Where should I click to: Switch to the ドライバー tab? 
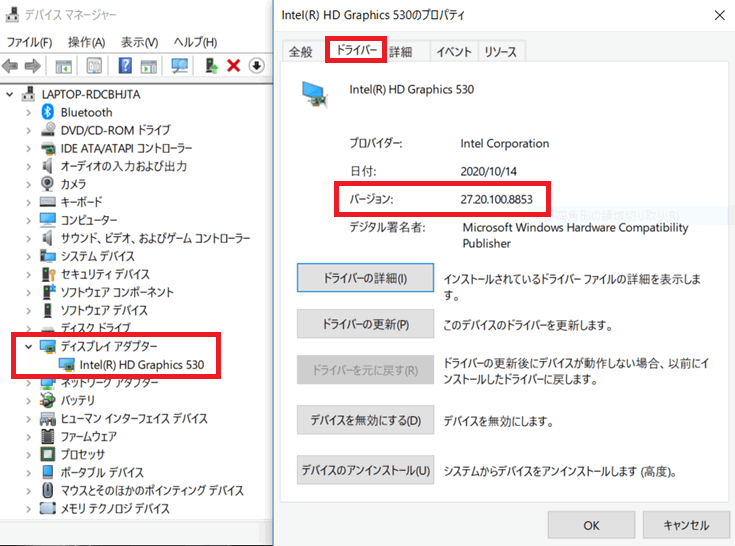click(356, 50)
